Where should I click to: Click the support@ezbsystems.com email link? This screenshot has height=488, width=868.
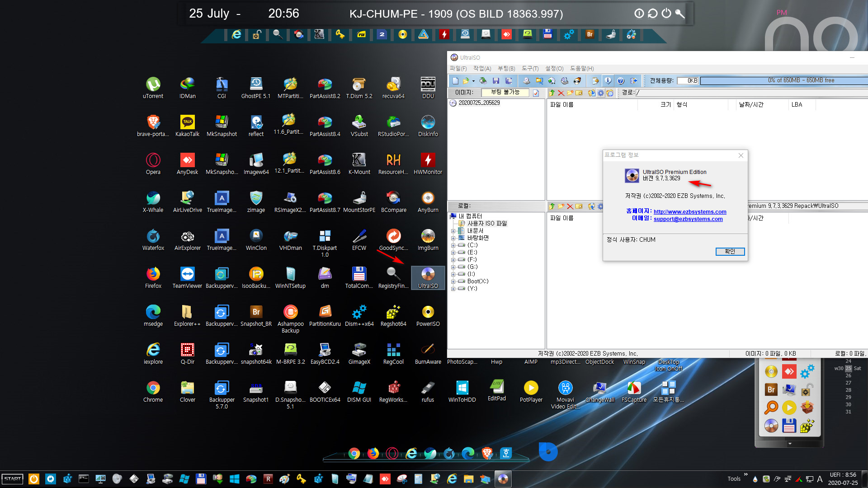pos(688,219)
